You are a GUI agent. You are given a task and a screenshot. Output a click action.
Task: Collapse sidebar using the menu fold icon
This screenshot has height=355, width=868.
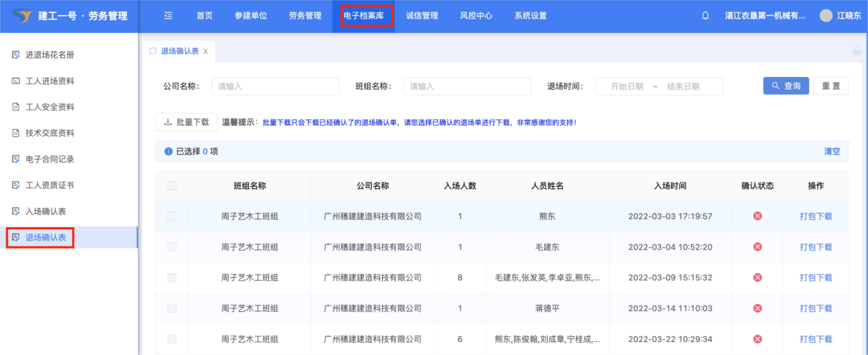pyautogui.click(x=168, y=16)
